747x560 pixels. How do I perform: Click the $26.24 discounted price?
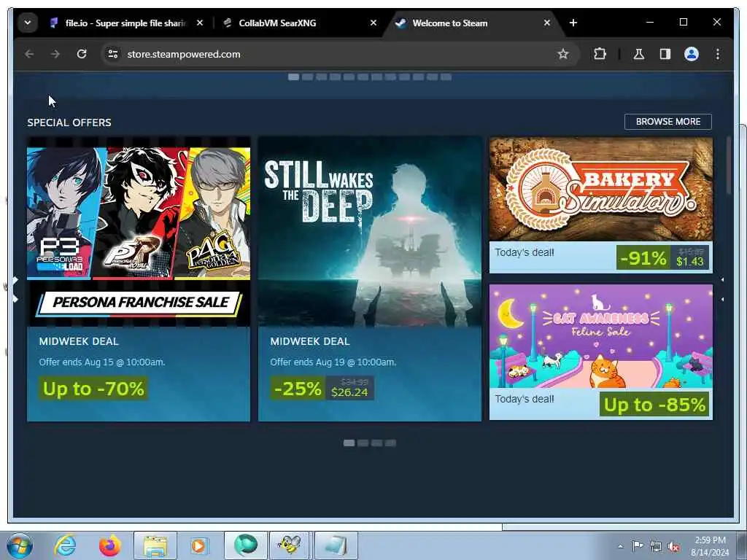coord(349,392)
